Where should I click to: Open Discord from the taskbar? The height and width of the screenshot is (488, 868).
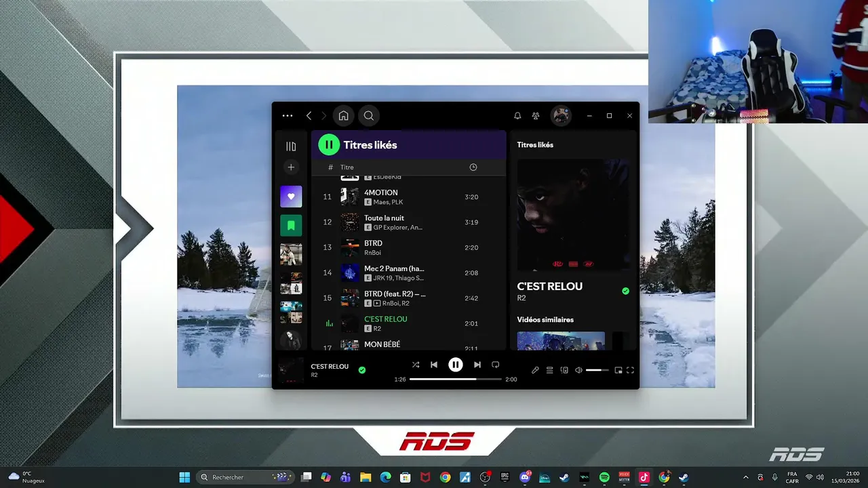(525, 477)
